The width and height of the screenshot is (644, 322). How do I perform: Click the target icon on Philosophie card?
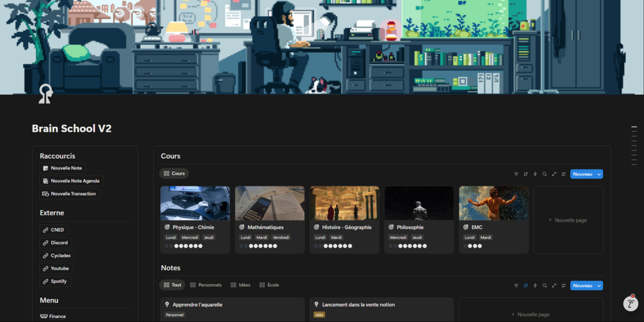coord(391,227)
